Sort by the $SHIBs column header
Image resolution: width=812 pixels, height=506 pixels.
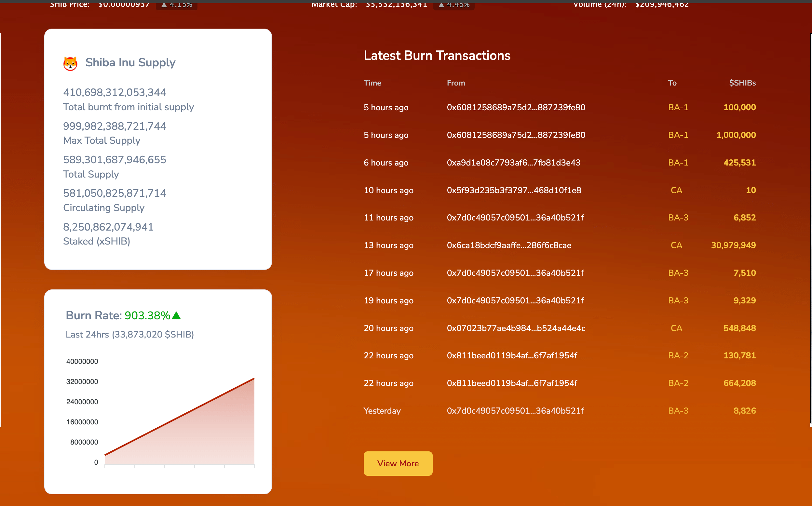click(x=742, y=83)
